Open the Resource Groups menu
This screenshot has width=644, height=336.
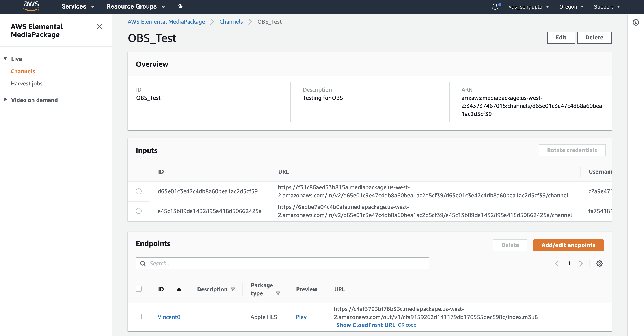point(136,7)
